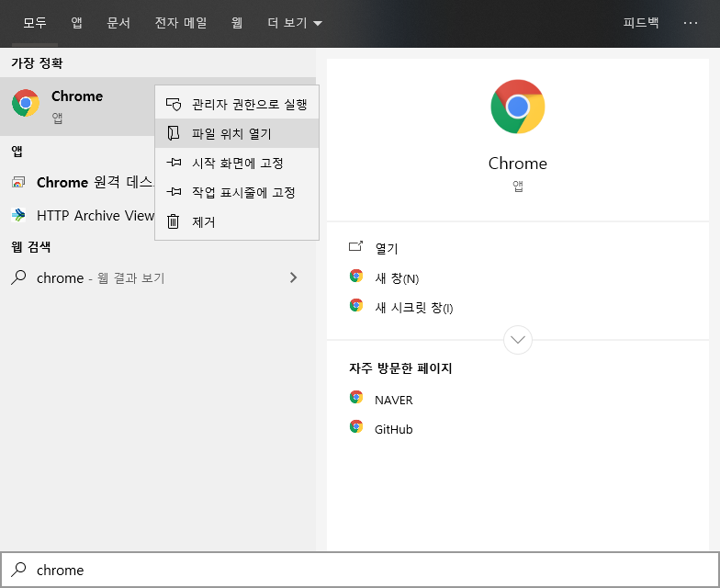
Task: Click the Chrome remote desktop icon
Action: [18, 182]
